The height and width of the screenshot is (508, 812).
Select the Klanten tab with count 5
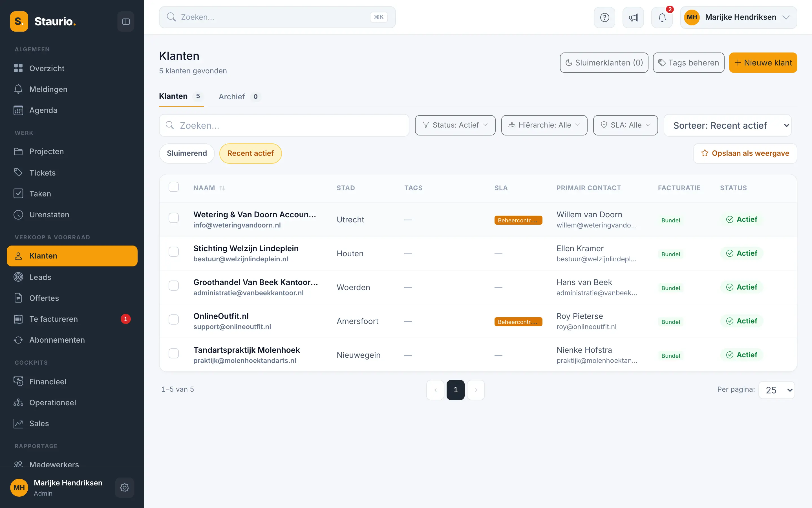click(181, 97)
